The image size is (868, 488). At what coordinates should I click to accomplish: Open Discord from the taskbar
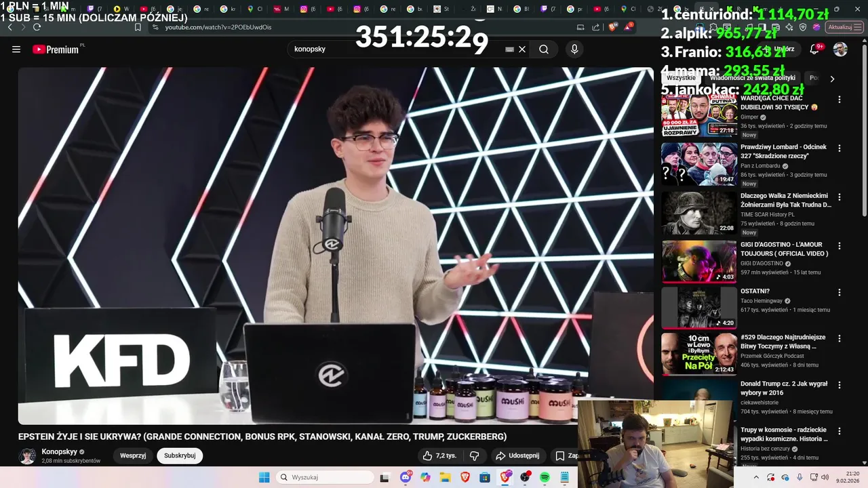click(x=406, y=477)
